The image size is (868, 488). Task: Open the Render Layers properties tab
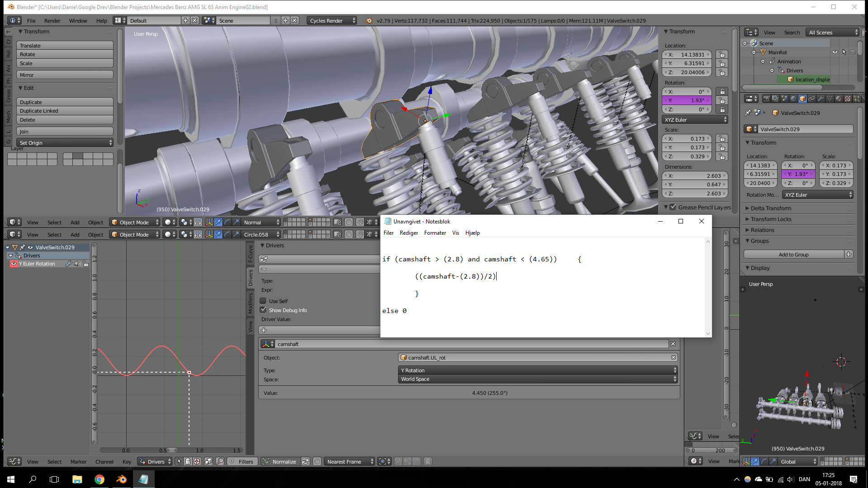coord(775,99)
